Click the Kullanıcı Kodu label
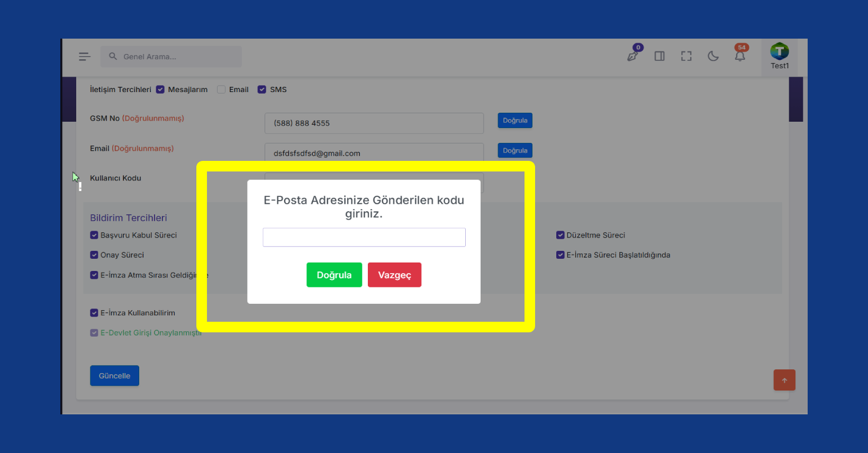This screenshot has width=868, height=453. point(115,178)
